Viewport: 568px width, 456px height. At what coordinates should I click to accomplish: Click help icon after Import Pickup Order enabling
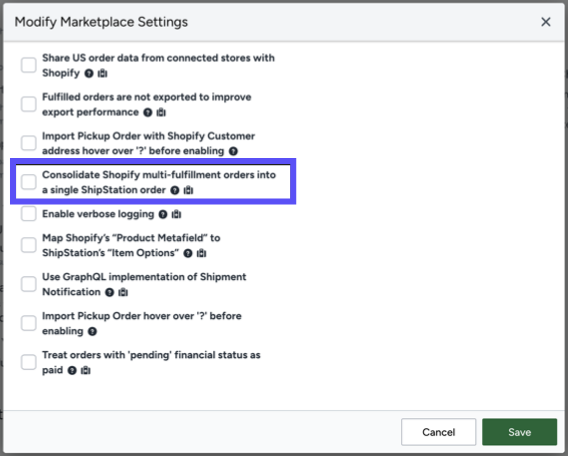point(92,331)
